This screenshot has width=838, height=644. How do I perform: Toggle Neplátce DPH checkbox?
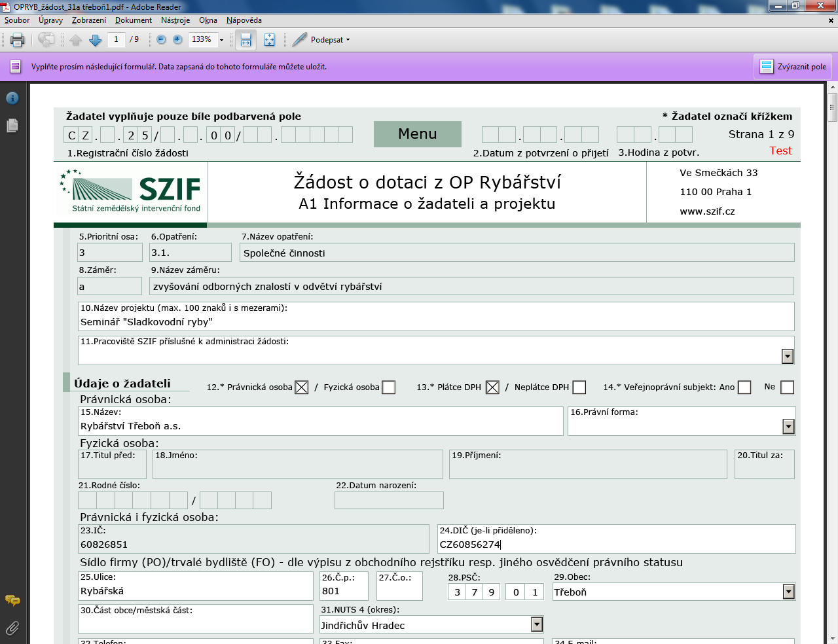(579, 387)
